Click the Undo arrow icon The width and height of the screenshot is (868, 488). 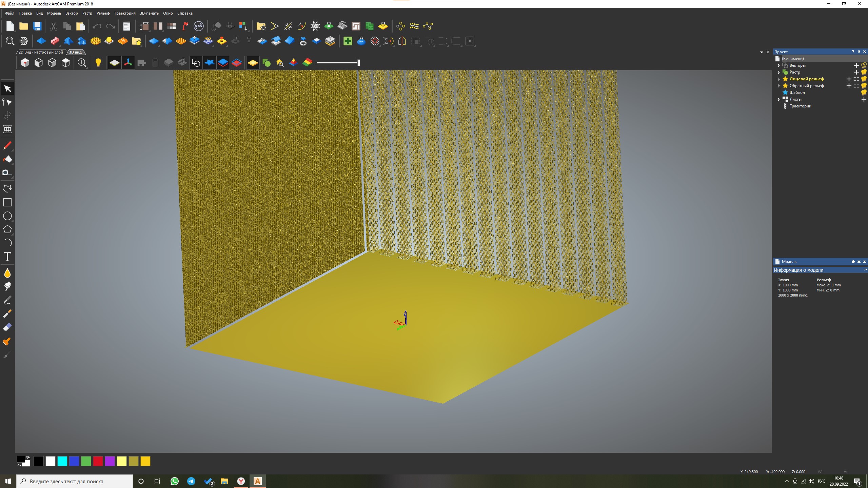(97, 26)
